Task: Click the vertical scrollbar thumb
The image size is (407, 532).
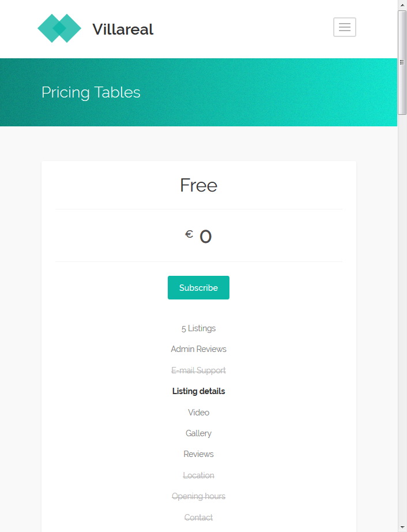Action: 402,62
